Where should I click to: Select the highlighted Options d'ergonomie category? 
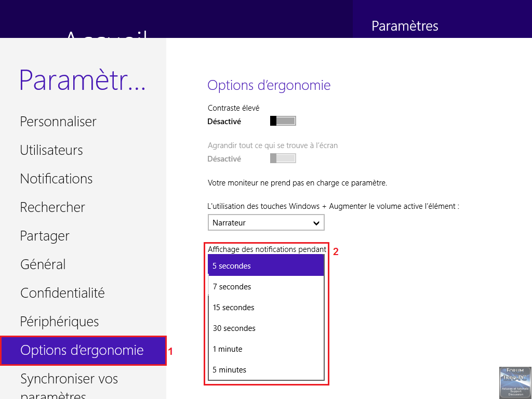(x=83, y=351)
